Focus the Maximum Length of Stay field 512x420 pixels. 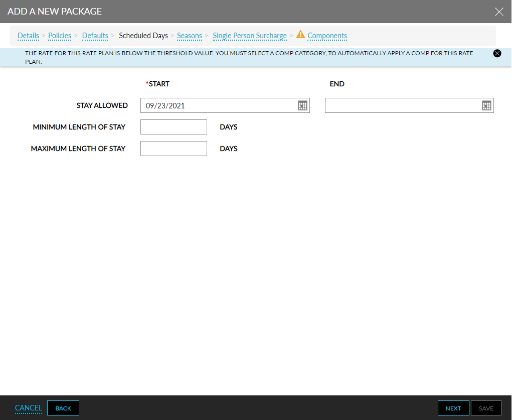(x=174, y=149)
